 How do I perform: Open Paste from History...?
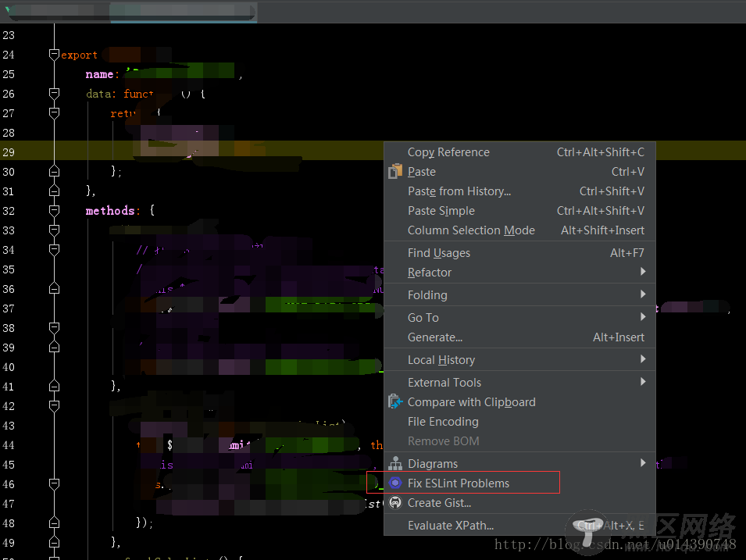[x=519, y=191]
